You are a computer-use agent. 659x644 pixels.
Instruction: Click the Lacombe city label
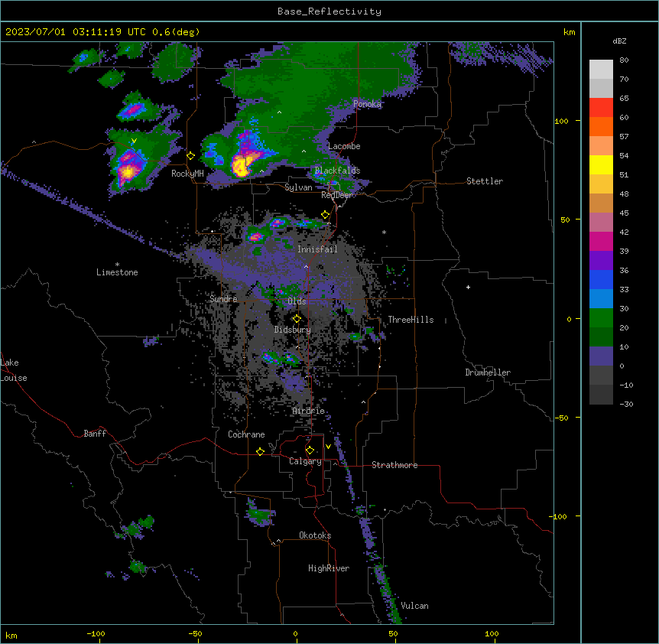pyautogui.click(x=344, y=146)
